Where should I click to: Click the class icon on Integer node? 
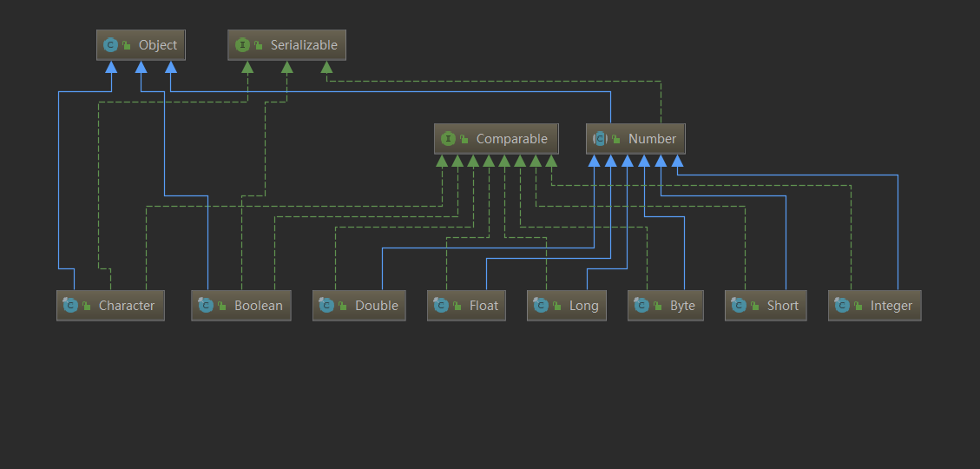click(842, 306)
